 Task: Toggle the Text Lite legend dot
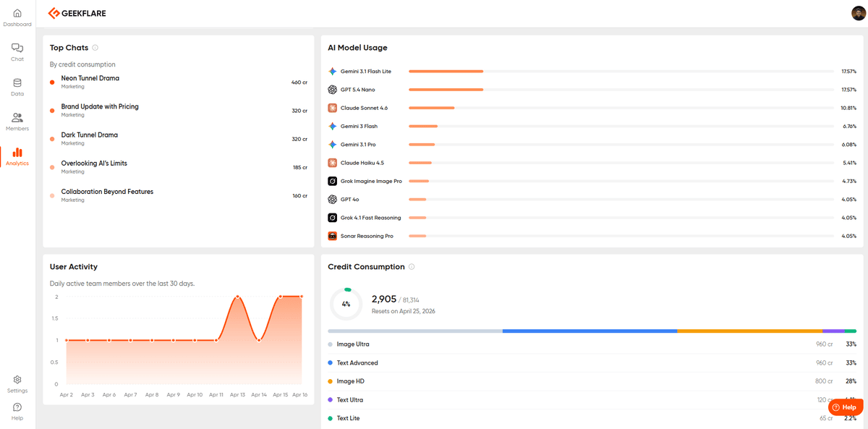click(331, 418)
